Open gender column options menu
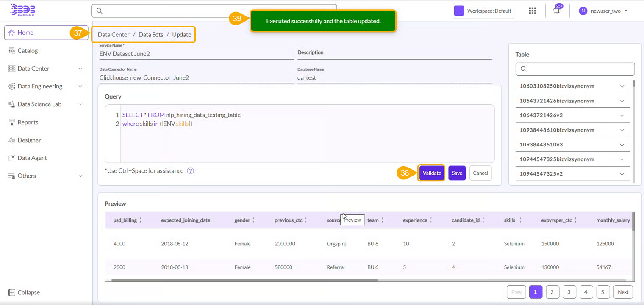Screen dimensions: 644x305 click(x=254, y=220)
